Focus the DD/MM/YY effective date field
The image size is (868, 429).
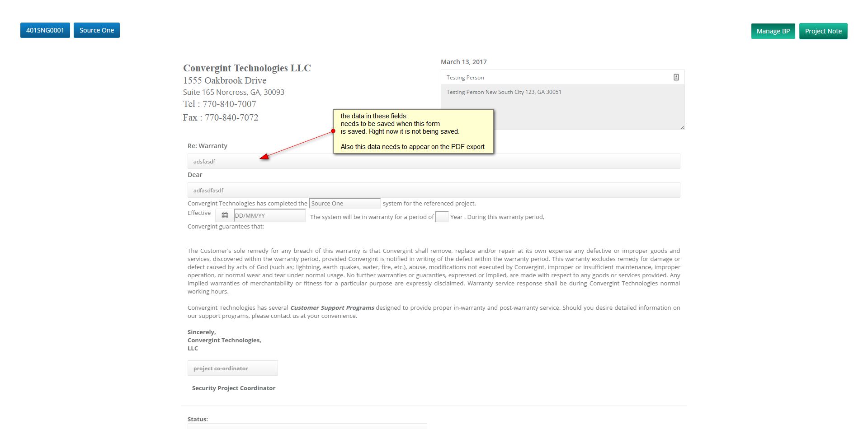coord(270,215)
